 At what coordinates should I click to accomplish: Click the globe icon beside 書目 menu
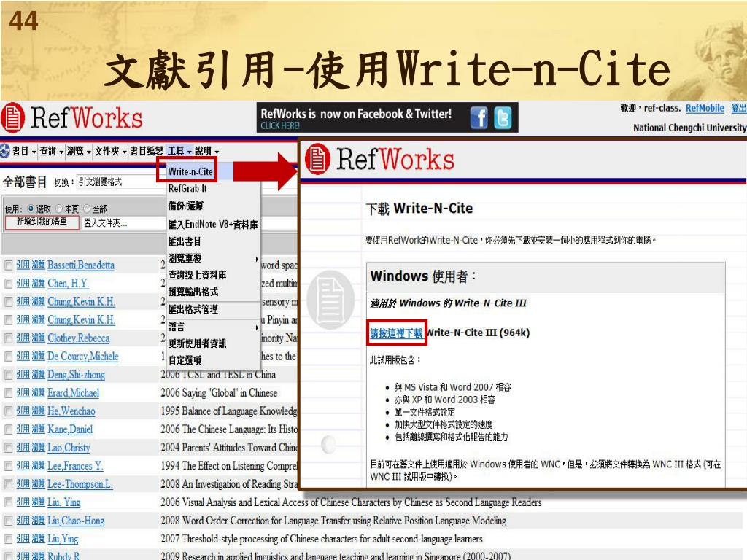point(5,151)
